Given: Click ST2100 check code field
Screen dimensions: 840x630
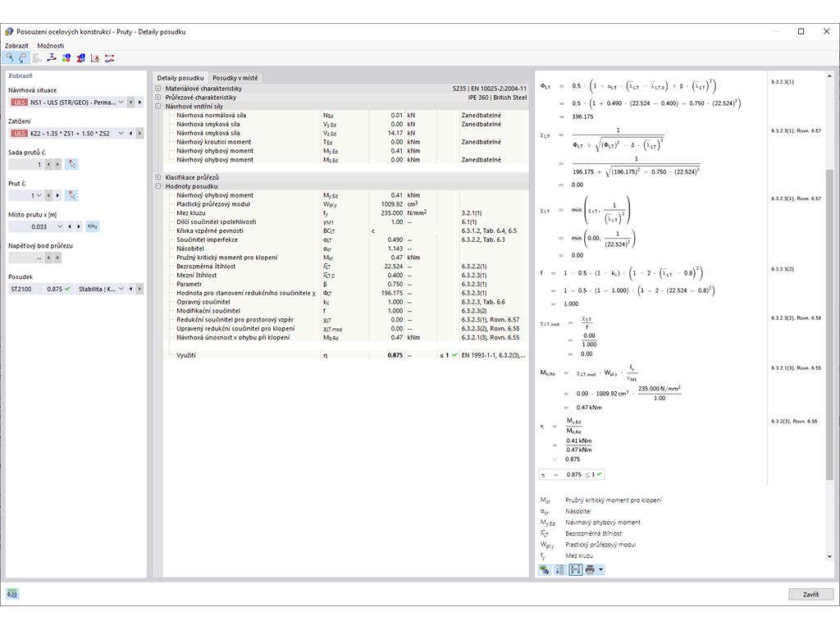Looking at the screenshot, I should [x=25, y=289].
